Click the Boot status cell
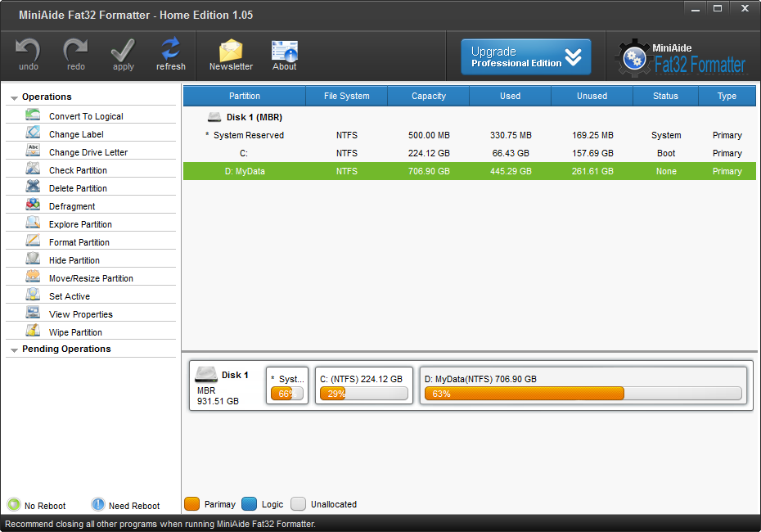The height and width of the screenshot is (532, 761). coord(666,153)
